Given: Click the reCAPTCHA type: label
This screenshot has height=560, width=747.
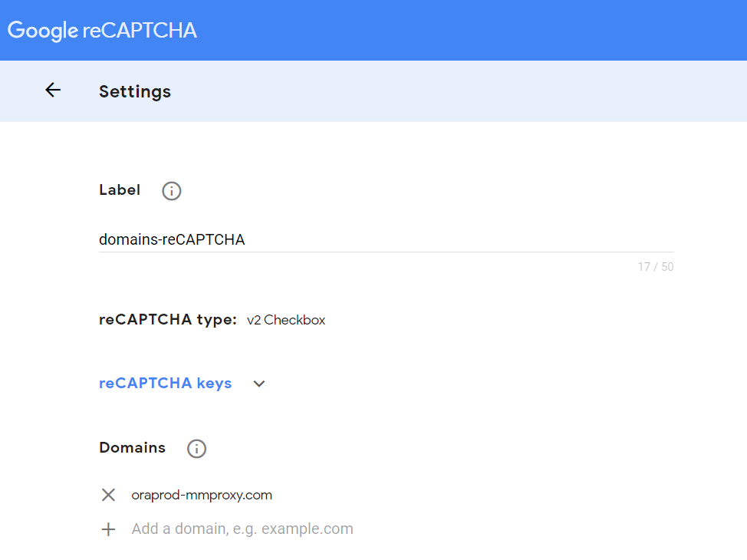Looking at the screenshot, I should pyautogui.click(x=168, y=320).
